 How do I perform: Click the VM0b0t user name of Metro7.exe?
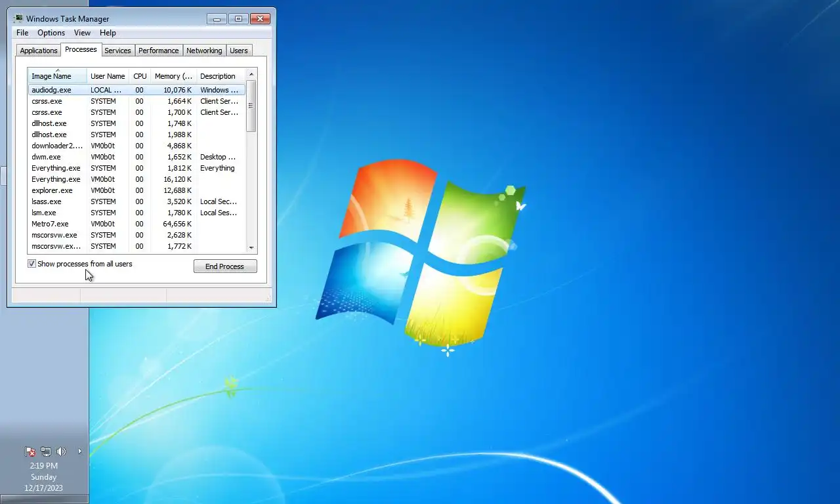102,224
